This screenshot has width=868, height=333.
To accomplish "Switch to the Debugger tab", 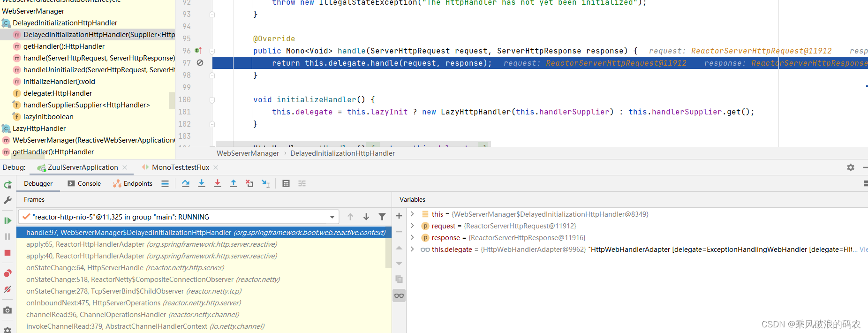I will pyautogui.click(x=38, y=183).
